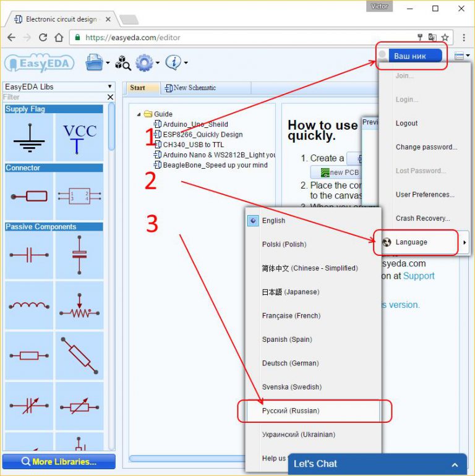Click the library Filter input field

[x=54, y=97]
